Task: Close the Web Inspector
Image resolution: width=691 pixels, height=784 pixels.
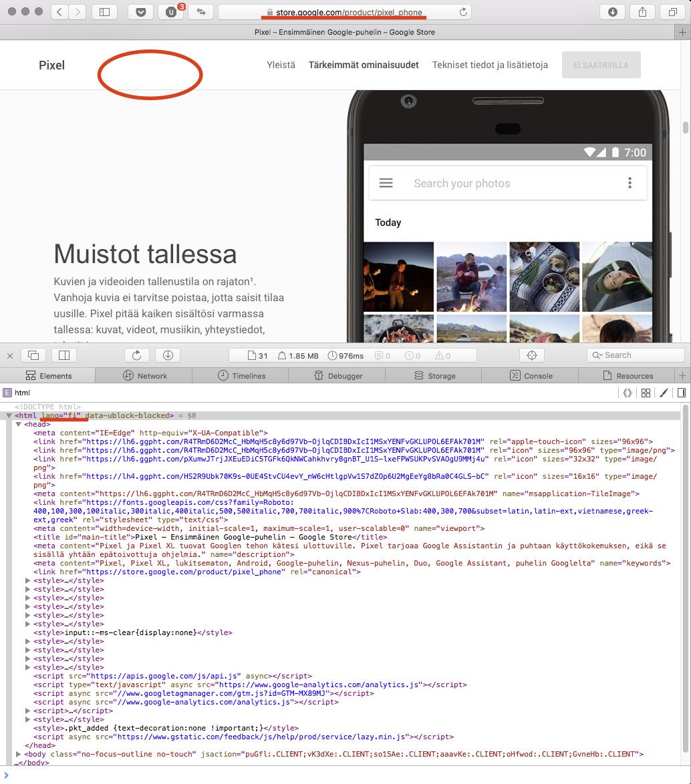Action: coord(10,355)
